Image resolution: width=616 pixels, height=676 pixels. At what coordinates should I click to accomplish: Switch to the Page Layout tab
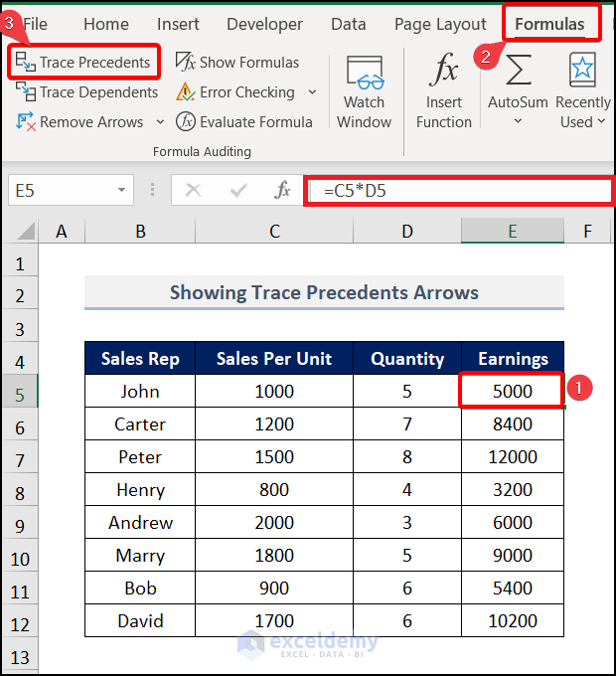click(x=440, y=24)
